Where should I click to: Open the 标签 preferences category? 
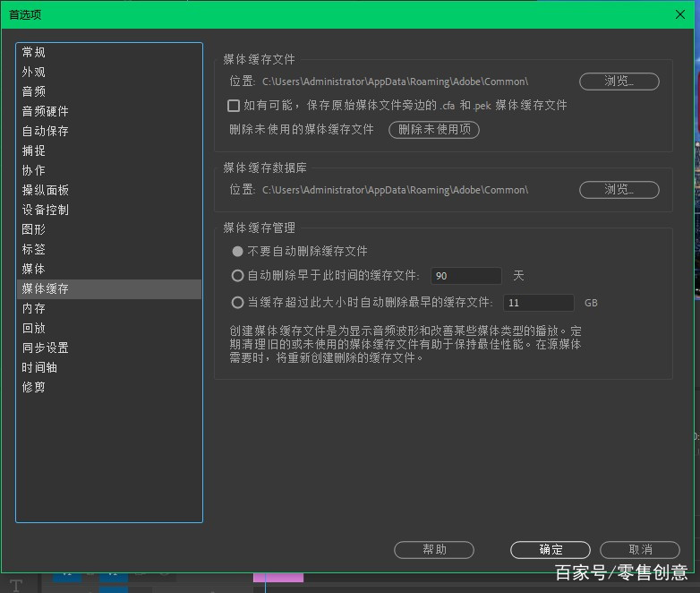tap(109, 249)
